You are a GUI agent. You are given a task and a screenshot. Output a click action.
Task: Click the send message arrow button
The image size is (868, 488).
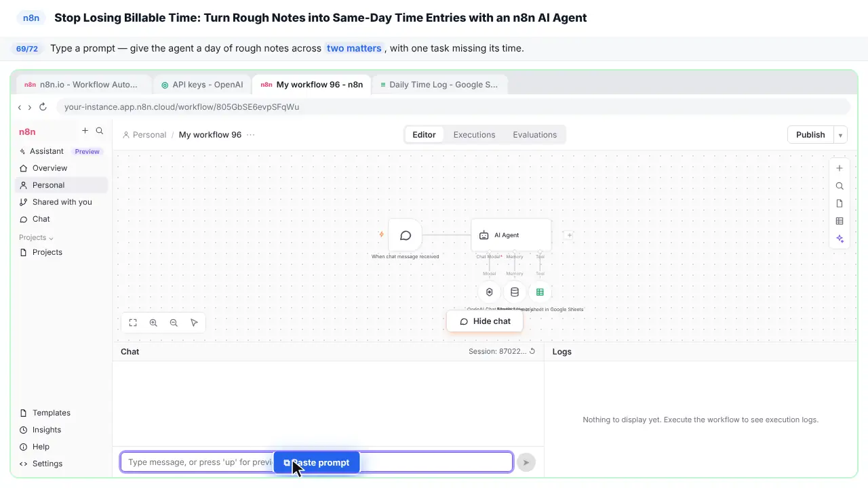[526, 462]
